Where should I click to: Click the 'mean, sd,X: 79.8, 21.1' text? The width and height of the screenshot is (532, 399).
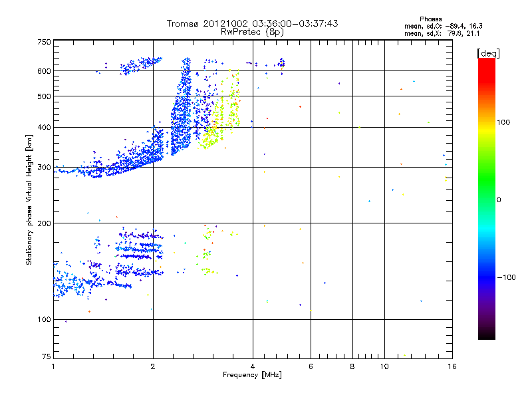442,33
